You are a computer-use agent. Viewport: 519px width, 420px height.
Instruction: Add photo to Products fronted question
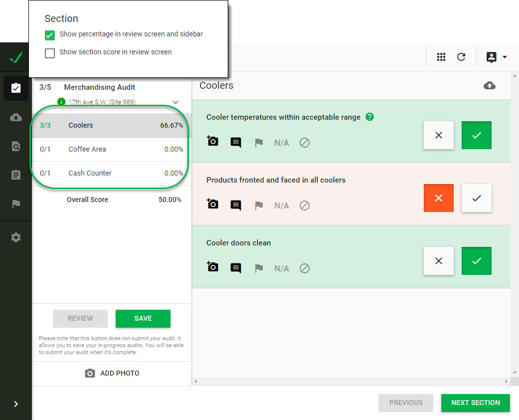click(212, 204)
